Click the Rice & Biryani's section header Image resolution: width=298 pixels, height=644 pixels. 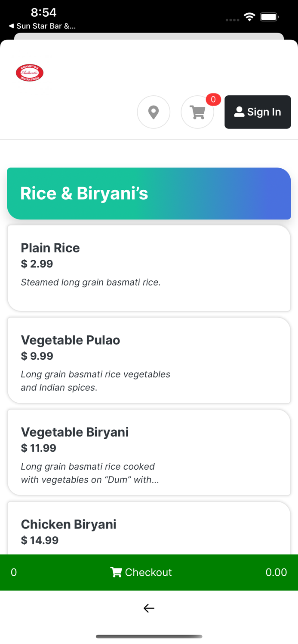(x=149, y=193)
